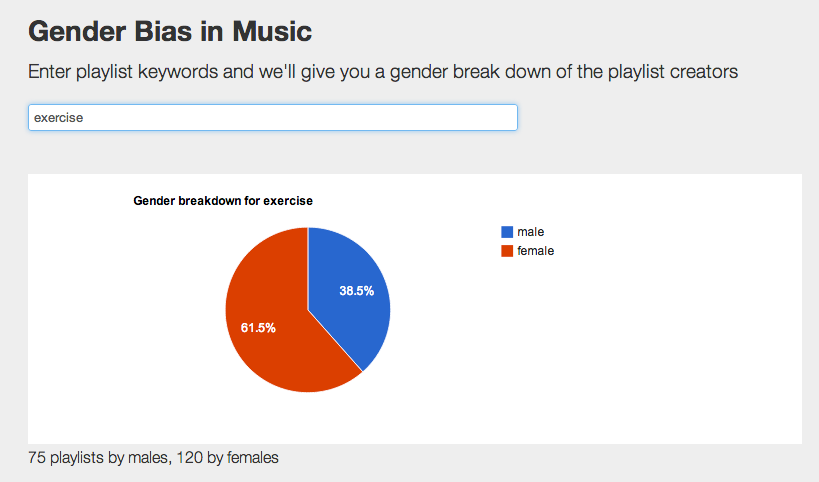Click the blue male legend swatch
Viewport: 819px width, 482px height.
(507, 232)
